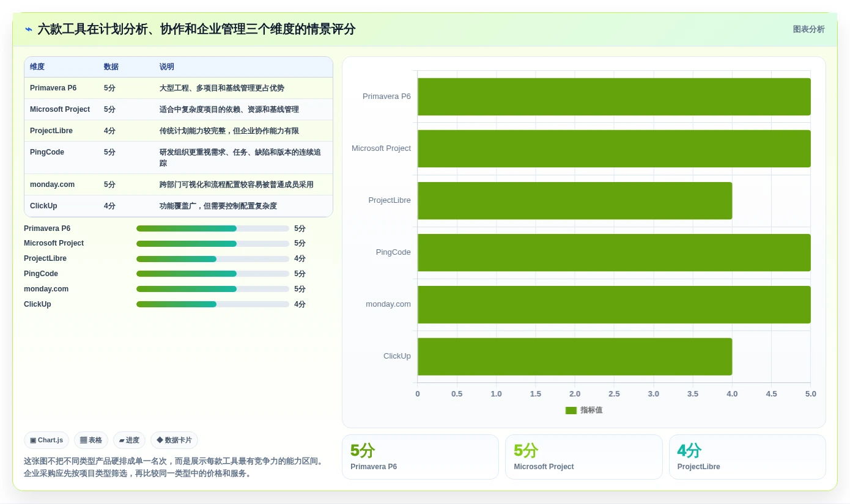
Task: Select the ProjectLibre table row name
Action: tap(51, 131)
